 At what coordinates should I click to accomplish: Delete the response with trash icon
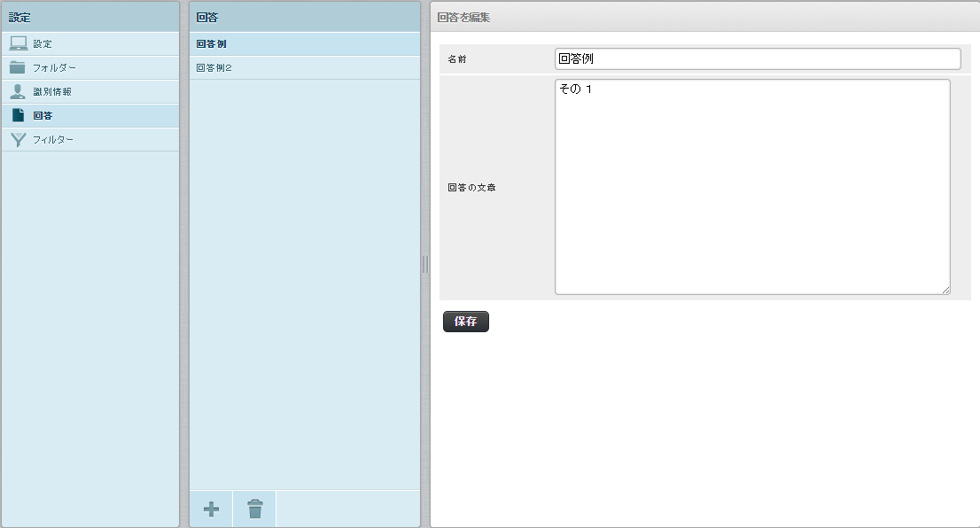click(255, 509)
